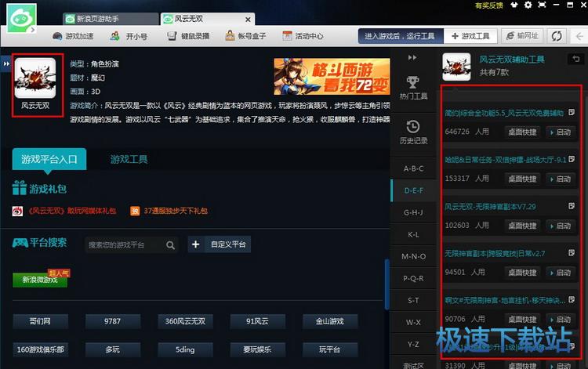Select the M-N-O letter filter

414,256
